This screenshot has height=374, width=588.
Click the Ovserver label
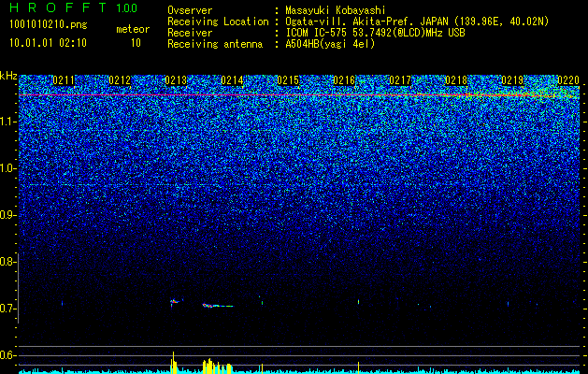190,10
